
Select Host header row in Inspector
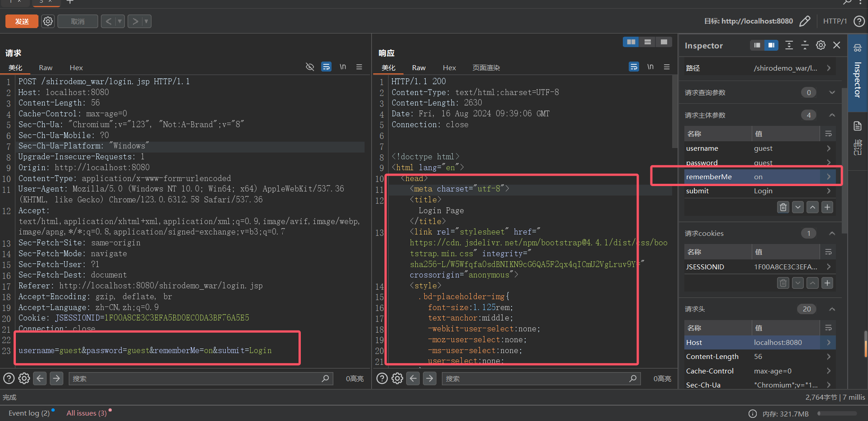[x=760, y=342]
